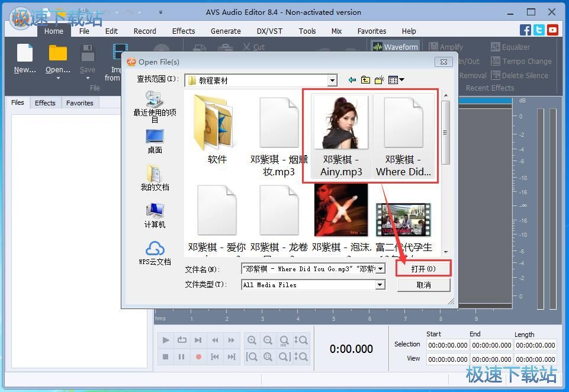The width and height of the screenshot is (569, 392).
Task: Click the Stop playback button
Action: coord(166,357)
